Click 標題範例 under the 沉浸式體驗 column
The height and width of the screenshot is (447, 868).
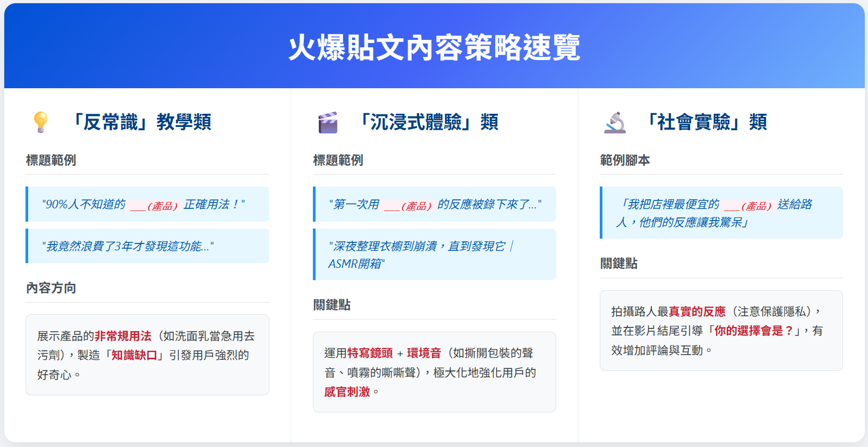pos(338,160)
